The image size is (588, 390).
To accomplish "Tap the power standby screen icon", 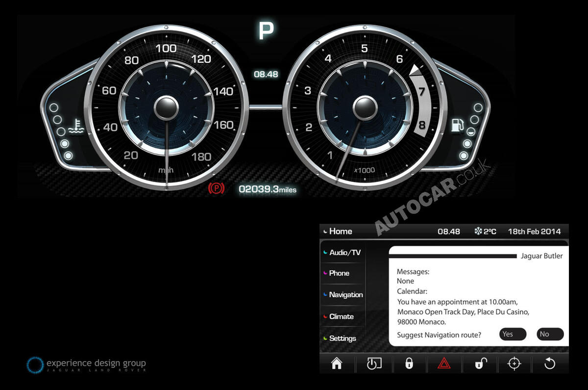I will point(373,363).
